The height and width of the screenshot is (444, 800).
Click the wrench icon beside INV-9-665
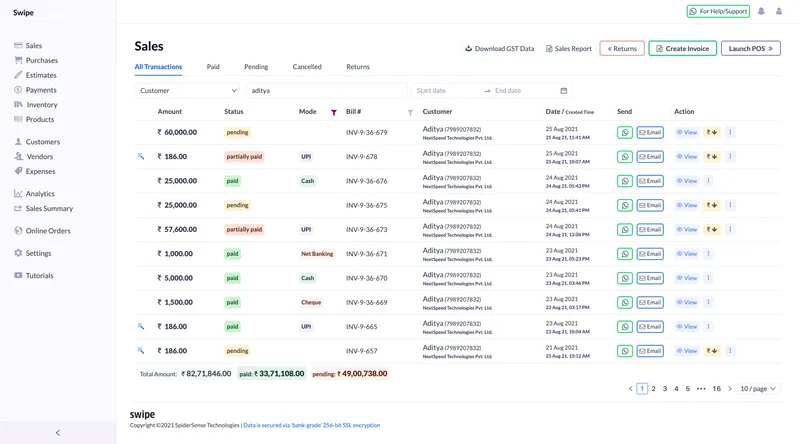tap(141, 326)
